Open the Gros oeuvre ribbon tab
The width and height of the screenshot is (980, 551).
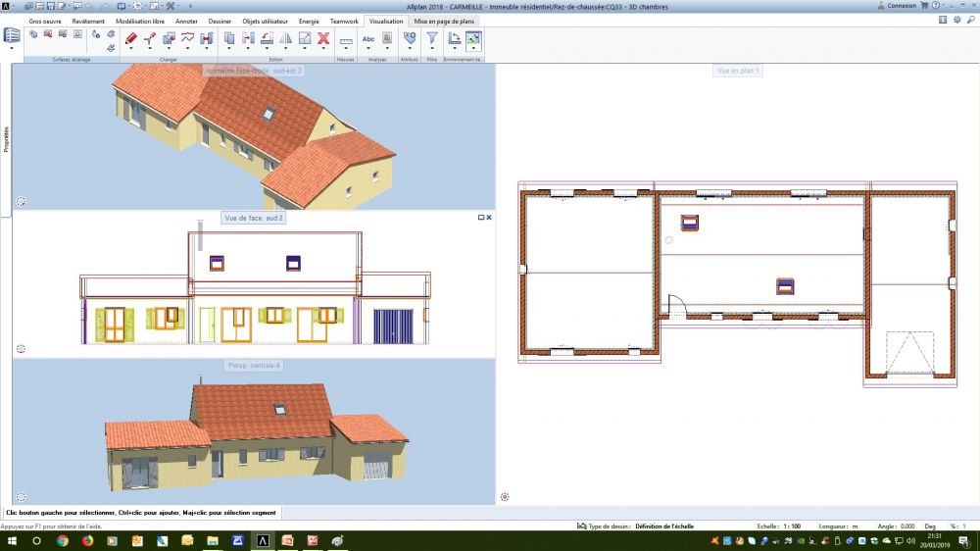pyautogui.click(x=45, y=20)
